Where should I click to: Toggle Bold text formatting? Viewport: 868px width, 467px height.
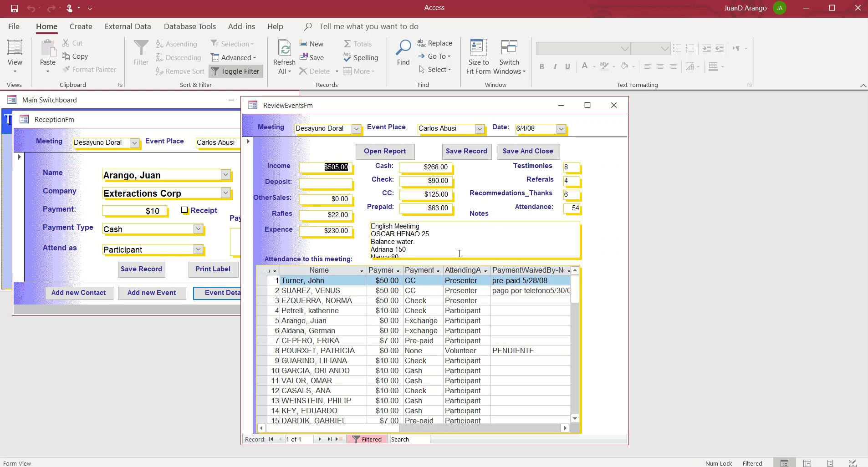[542, 67]
